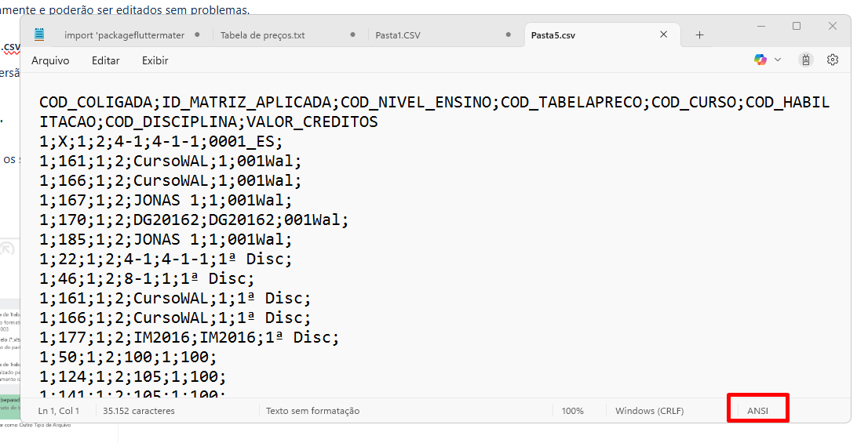Viewport: 868px width, 443px height.
Task: Click Windows (CRLF) line ending indicator
Action: point(649,410)
